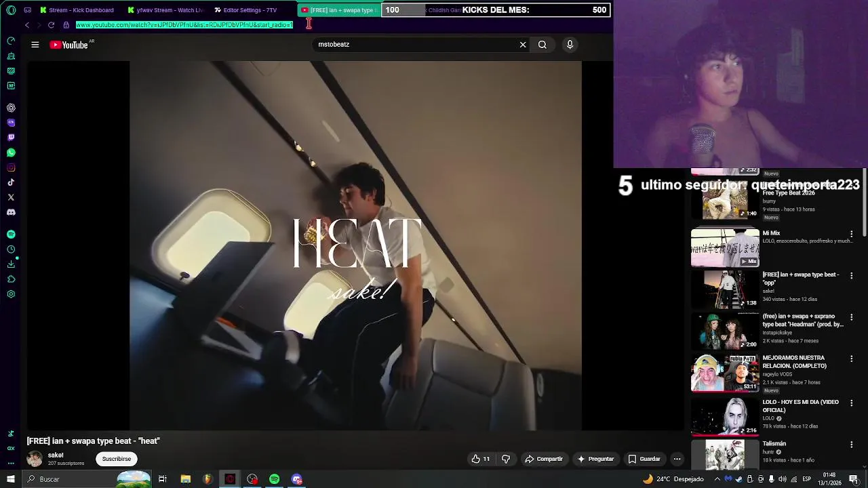Open ChatGPT from the Opera sidebar

11,108
